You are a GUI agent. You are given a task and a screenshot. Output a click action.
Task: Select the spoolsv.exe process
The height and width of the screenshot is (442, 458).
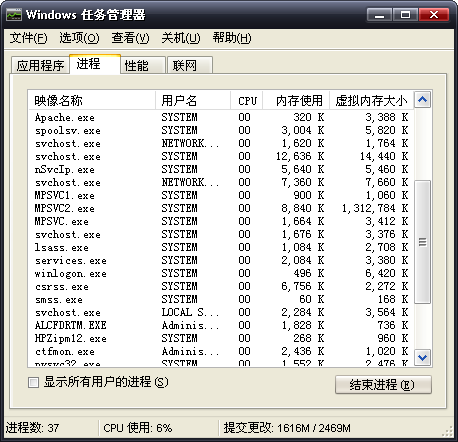pyautogui.click(x=221, y=130)
